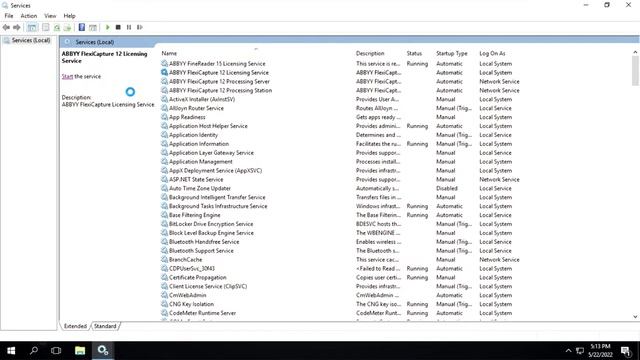640x360 pixels.
Task: Click gear icon of ActiveX Installer (AxInstSV)
Action: 164,99
